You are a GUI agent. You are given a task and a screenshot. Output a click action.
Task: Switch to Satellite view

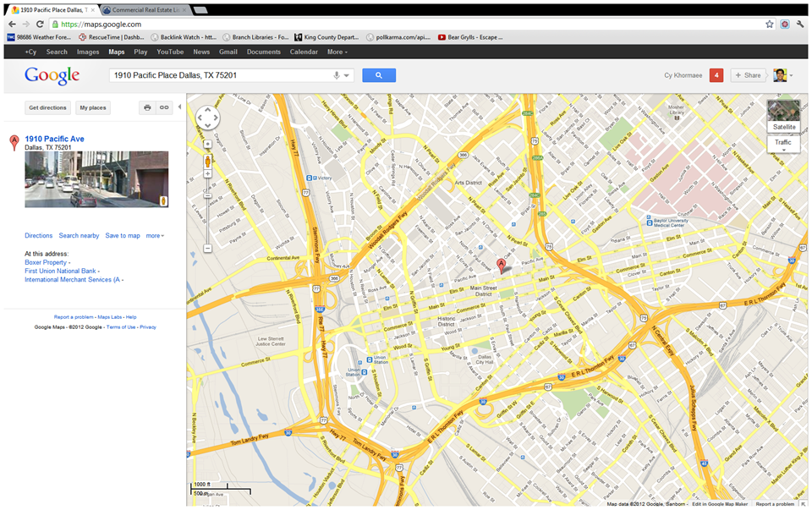coord(784,117)
